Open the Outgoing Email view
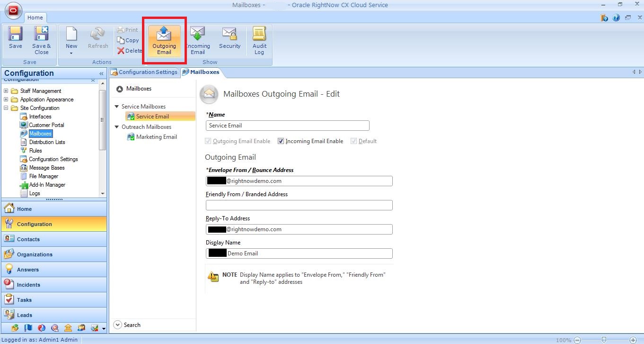 164,40
